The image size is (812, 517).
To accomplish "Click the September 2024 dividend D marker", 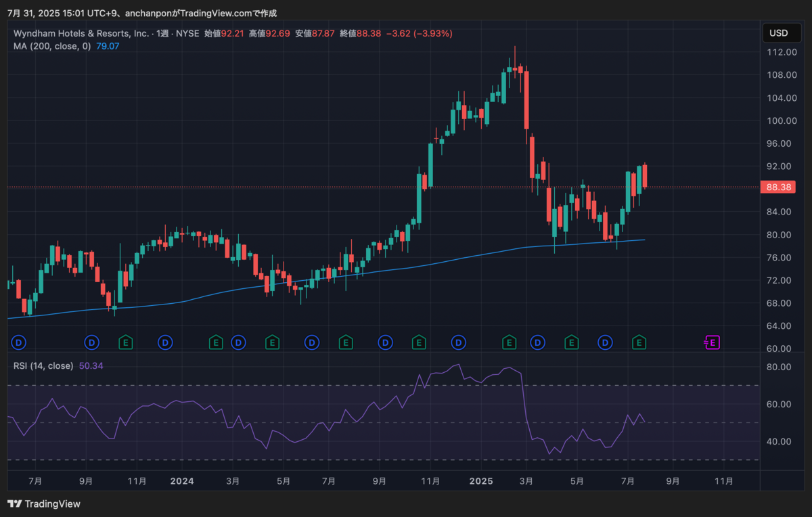I will [385, 342].
